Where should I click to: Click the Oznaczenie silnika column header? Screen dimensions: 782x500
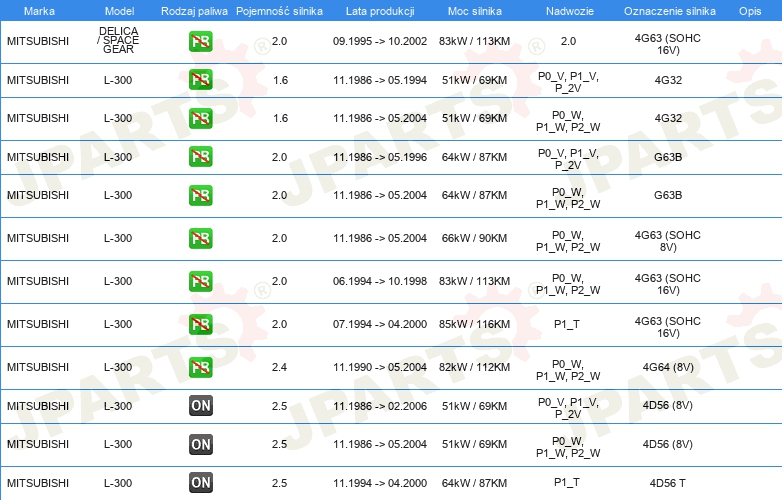(669, 11)
